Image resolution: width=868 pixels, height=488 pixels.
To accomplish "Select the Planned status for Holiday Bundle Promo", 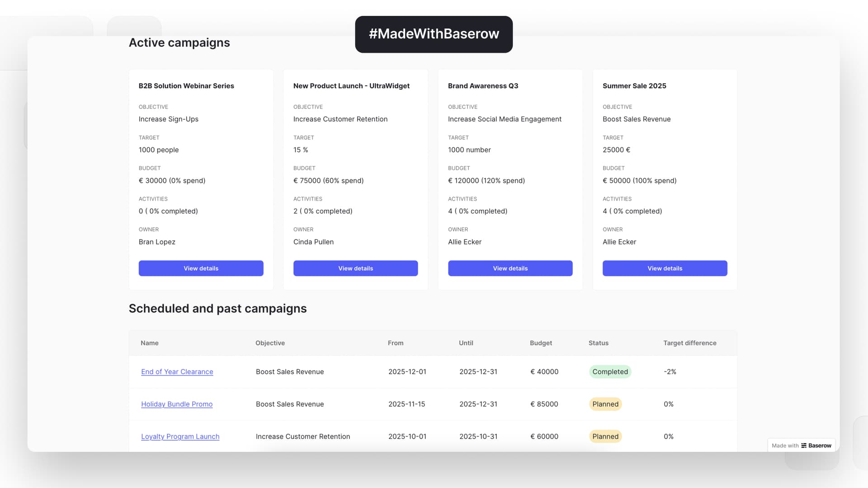I will [x=605, y=404].
